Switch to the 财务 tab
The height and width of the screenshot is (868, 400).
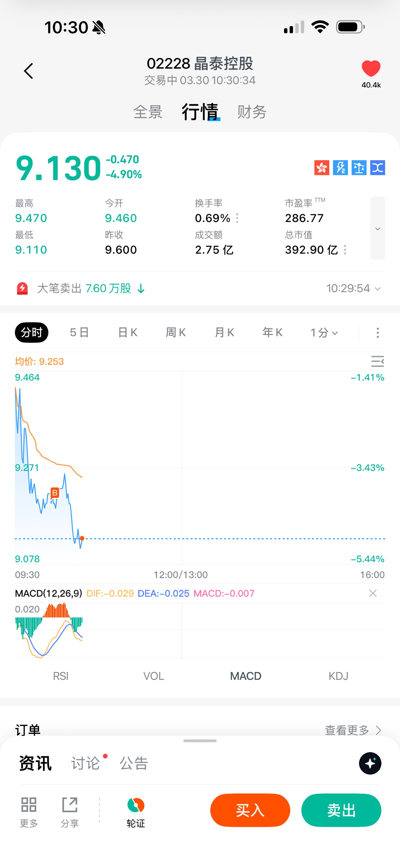[x=252, y=112]
